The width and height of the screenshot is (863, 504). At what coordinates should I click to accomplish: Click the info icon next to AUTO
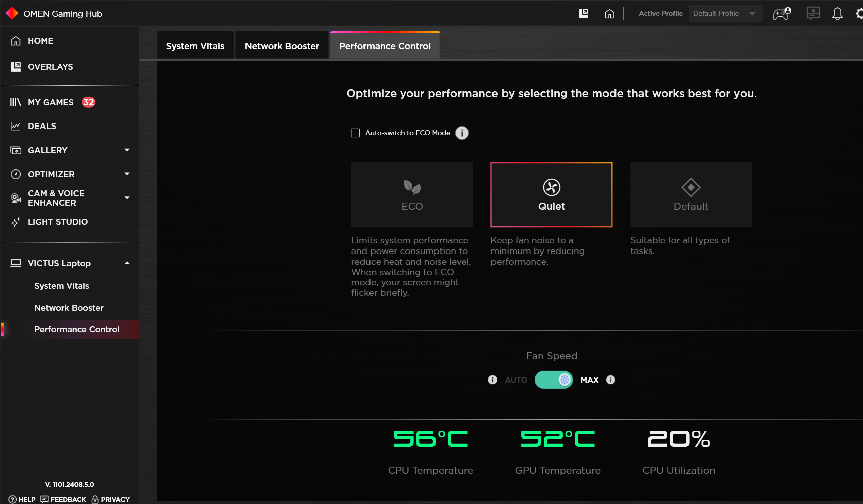click(492, 380)
